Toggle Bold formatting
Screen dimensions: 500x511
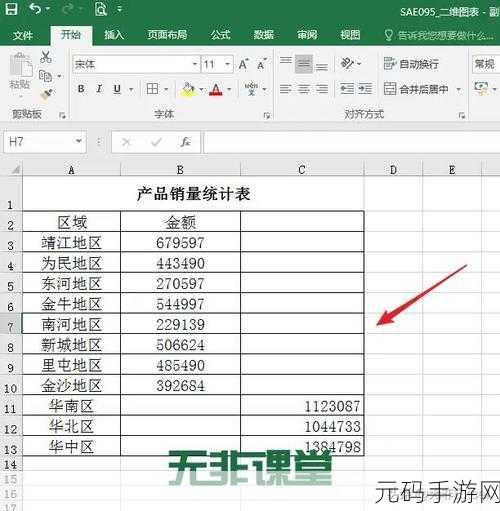point(81,89)
